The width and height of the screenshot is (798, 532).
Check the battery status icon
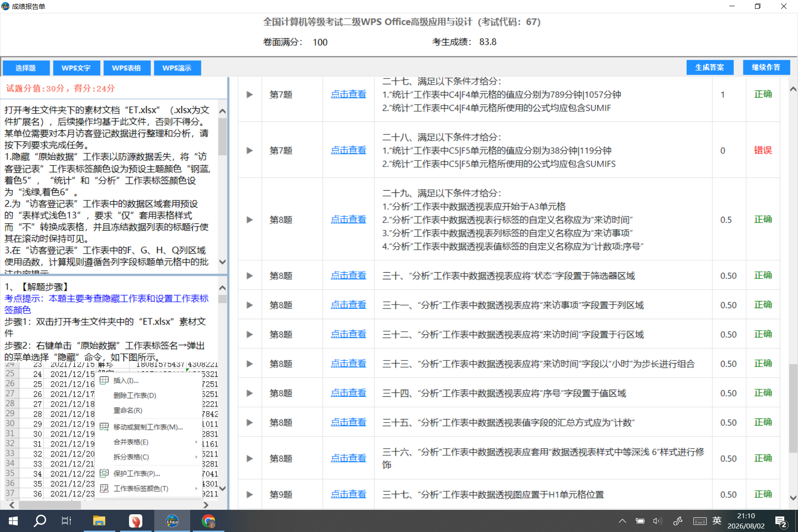click(640, 521)
